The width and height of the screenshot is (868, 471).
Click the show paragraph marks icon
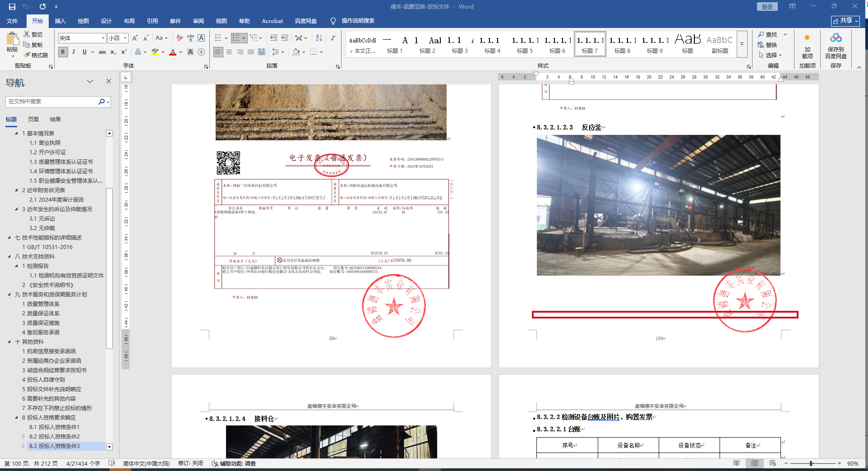coord(333,38)
